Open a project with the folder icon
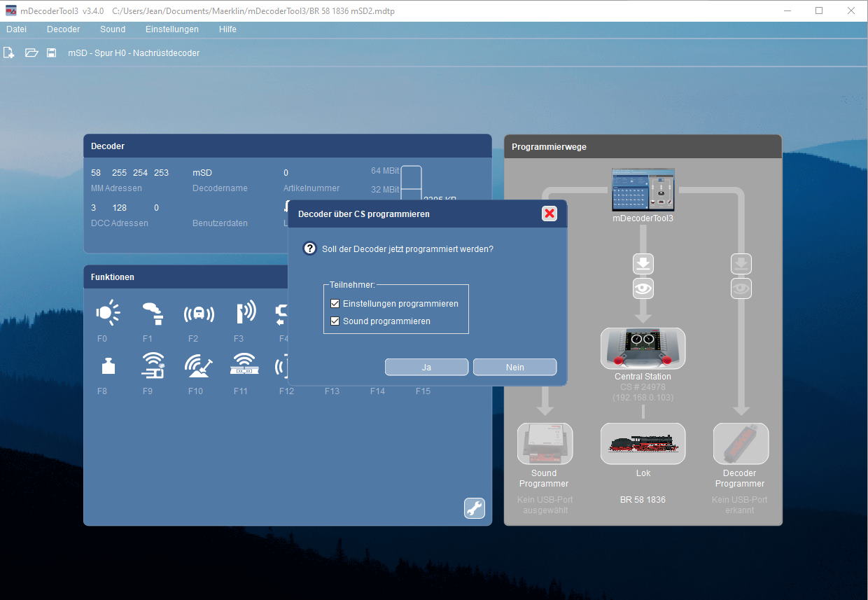The height and width of the screenshot is (600, 868). (x=31, y=53)
